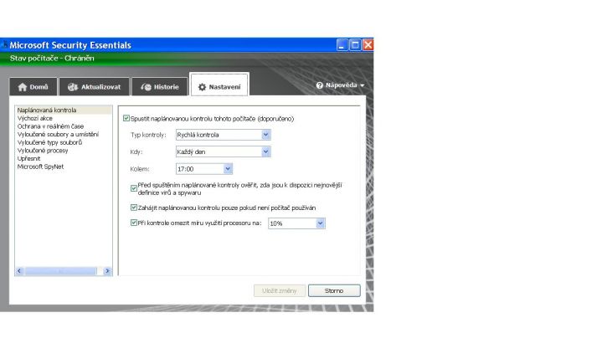This screenshot has width=607, height=364.
Task: Switch to the Aktualizovat tab
Action: point(95,87)
